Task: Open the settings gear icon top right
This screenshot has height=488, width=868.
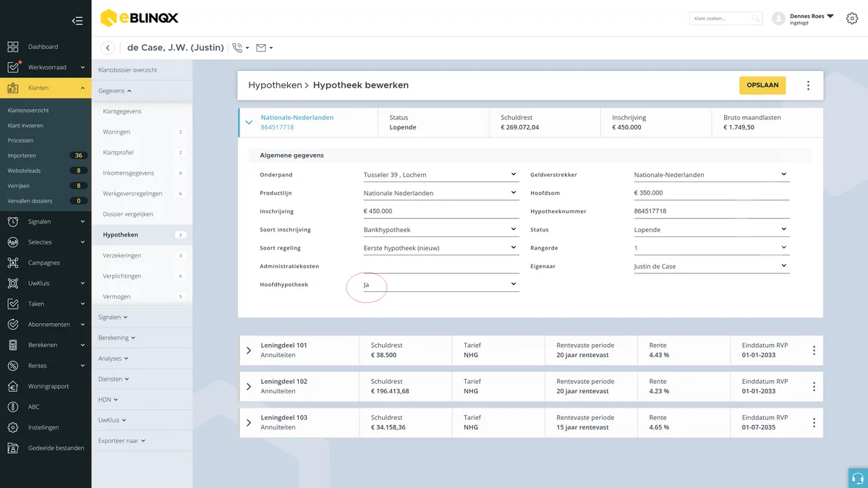Action: click(x=852, y=19)
